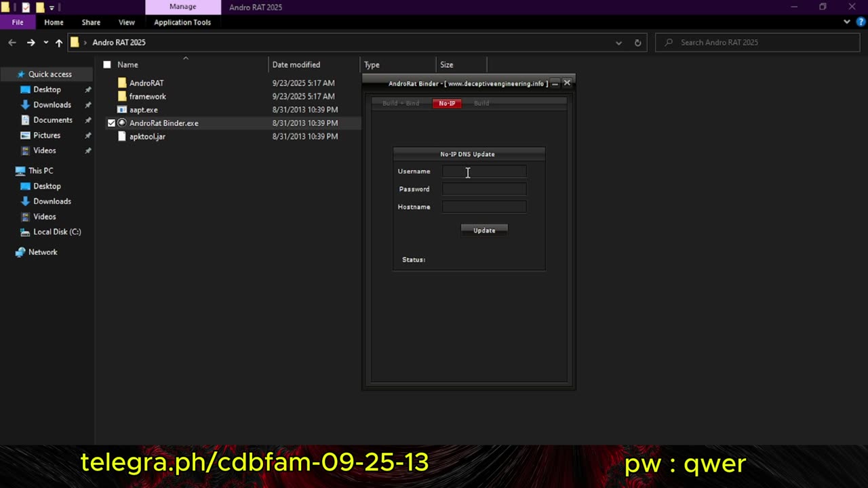Click the This PC computer icon
This screenshot has height=488, width=868.
click(20, 171)
